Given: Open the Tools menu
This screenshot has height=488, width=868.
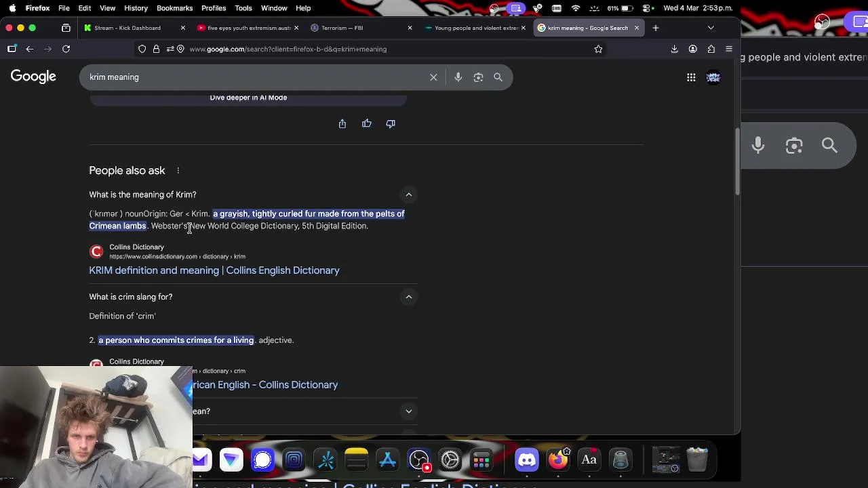Looking at the screenshot, I should [243, 8].
